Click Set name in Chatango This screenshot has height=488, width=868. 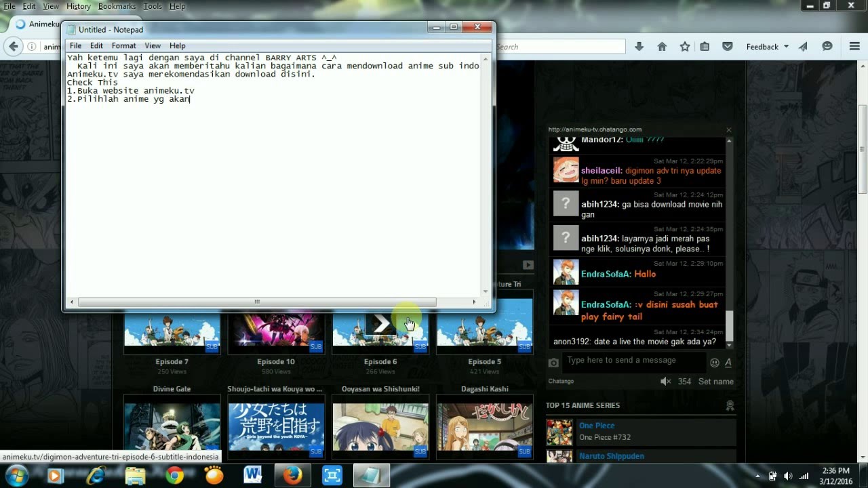[x=716, y=382]
